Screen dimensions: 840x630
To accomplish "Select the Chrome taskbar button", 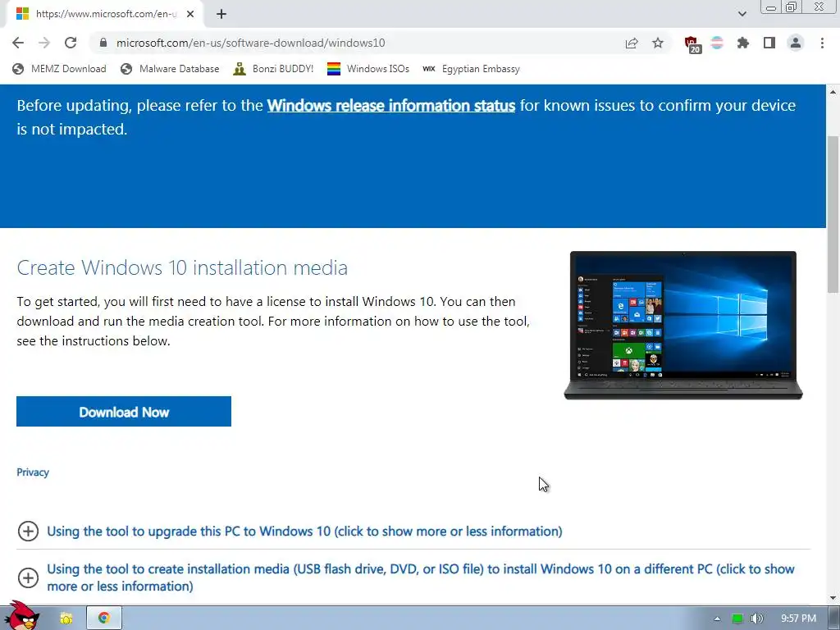I will point(104,618).
